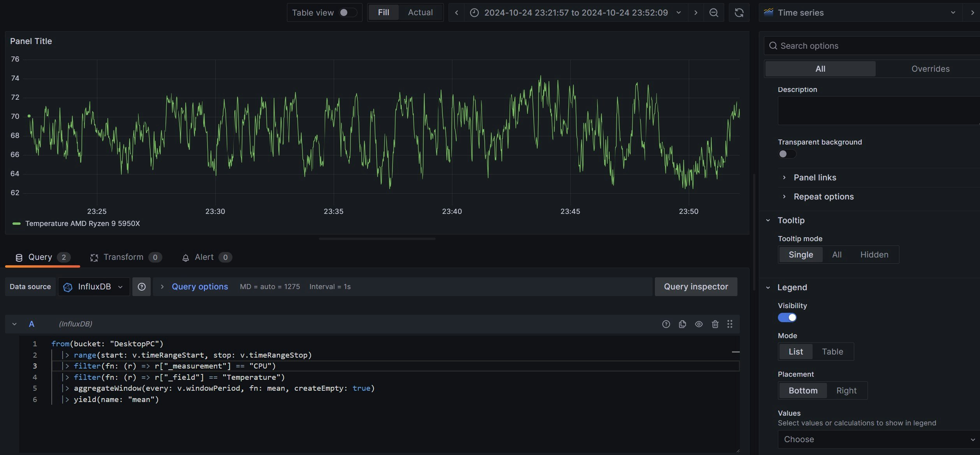
Task: Open the InfluxDB data source dropdown
Action: point(94,287)
